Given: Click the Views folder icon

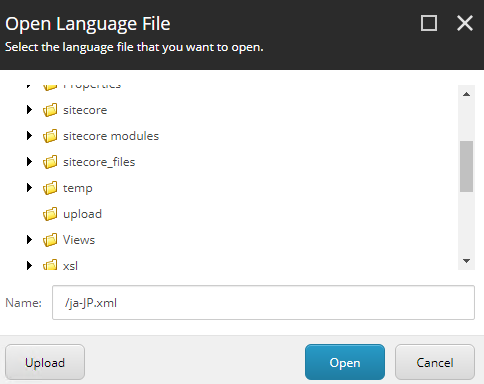Looking at the screenshot, I should pyautogui.click(x=50, y=240).
